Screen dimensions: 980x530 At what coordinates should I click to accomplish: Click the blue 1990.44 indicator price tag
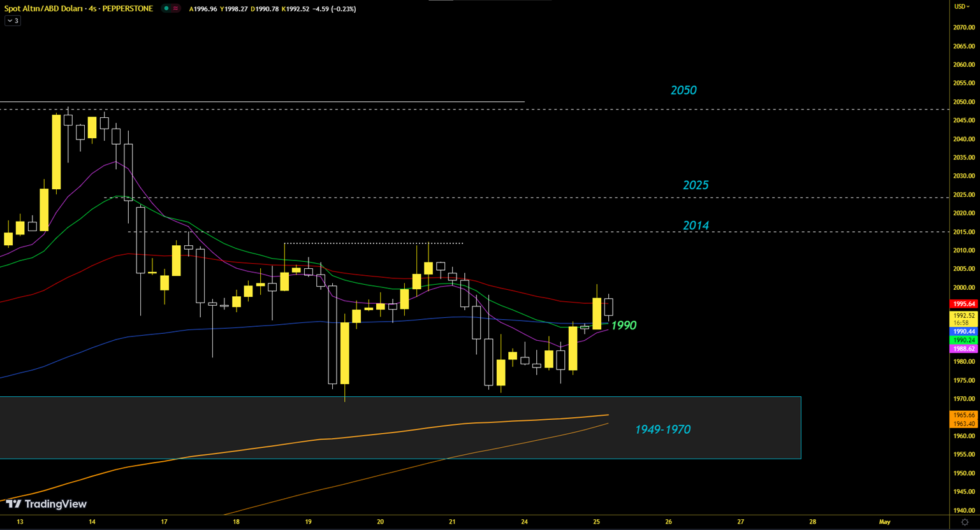pos(963,332)
